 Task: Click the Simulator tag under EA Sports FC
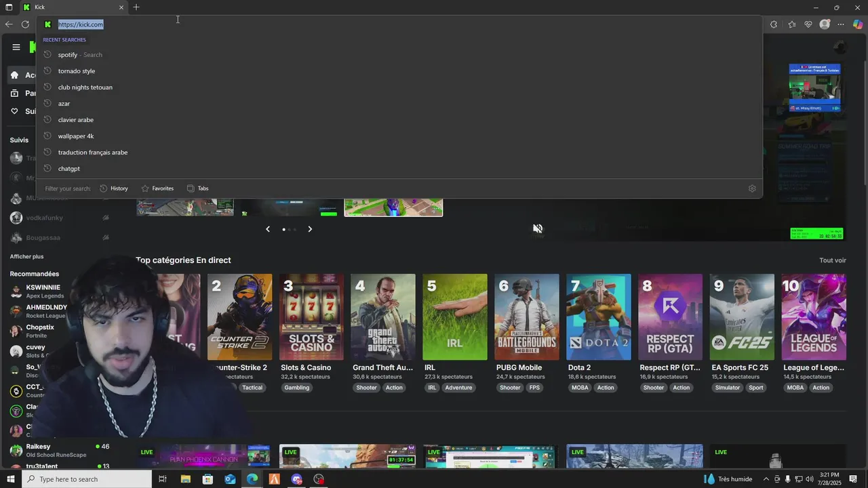pyautogui.click(x=728, y=388)
